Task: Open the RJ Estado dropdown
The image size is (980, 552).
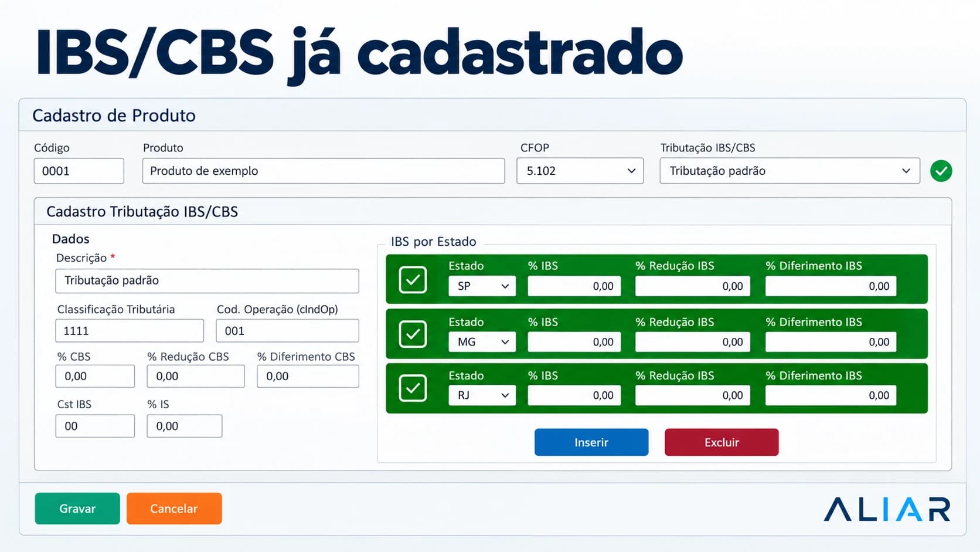Action: pos(482,395)
